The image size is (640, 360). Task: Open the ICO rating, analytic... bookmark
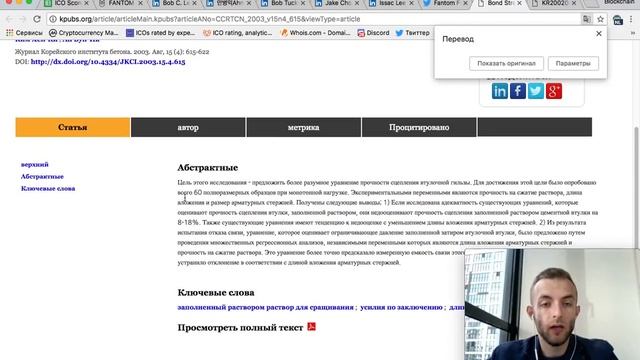click(238, 33)
